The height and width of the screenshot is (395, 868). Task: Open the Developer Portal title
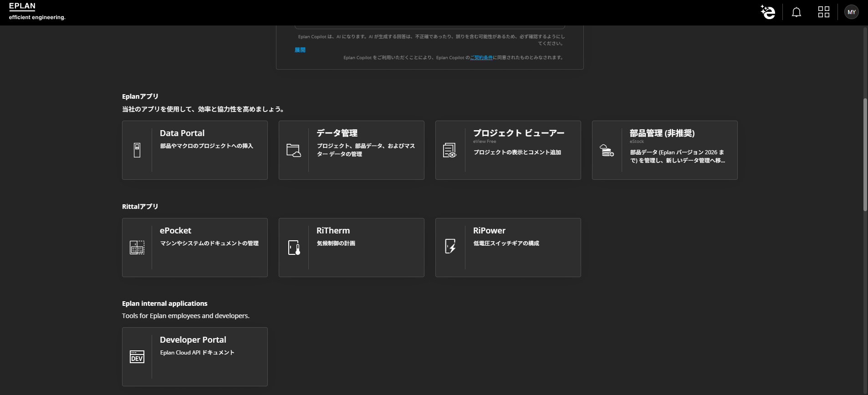193,339
